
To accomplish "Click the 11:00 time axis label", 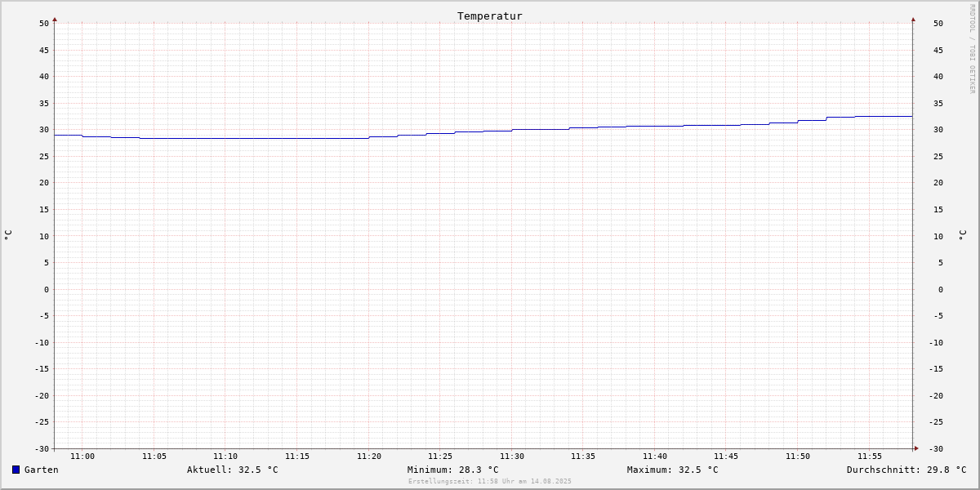I will [82, 457].
